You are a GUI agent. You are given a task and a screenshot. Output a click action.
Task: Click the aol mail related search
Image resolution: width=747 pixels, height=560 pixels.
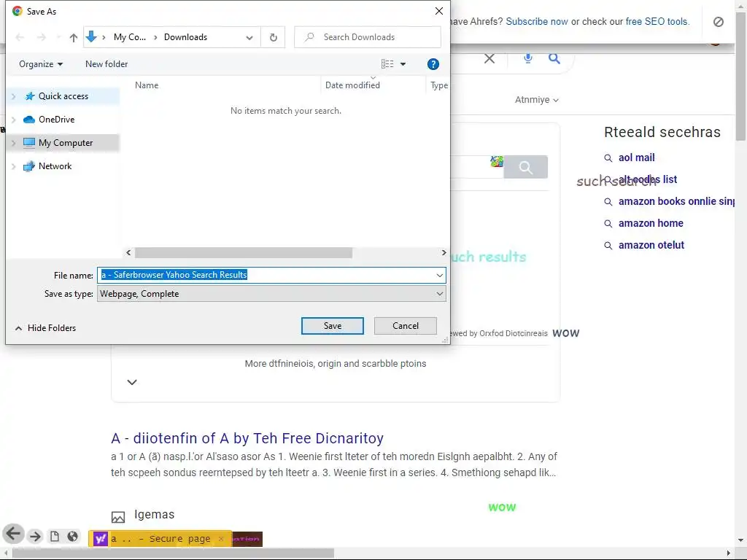[636, 157]
